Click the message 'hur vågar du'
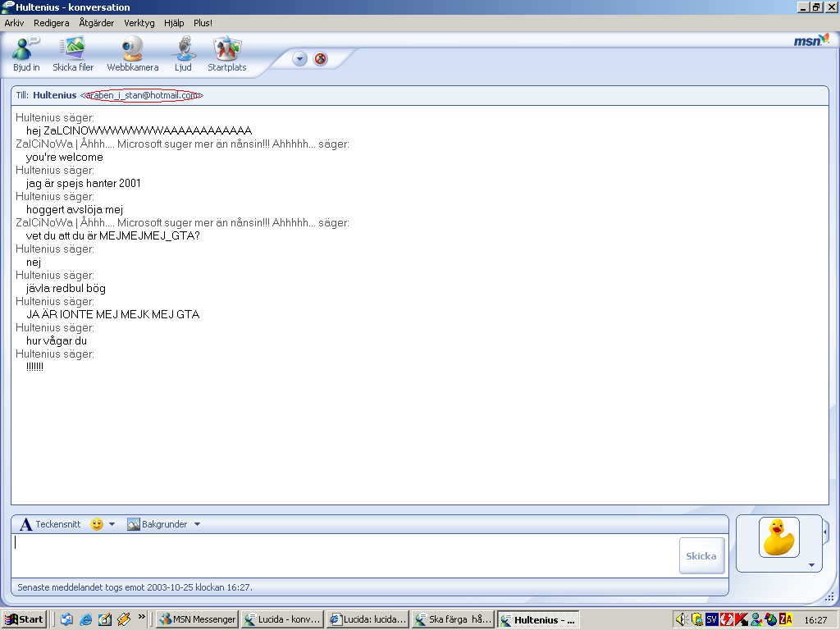The height and width of the screenshot is (630, 840). (x=57, y=340)
